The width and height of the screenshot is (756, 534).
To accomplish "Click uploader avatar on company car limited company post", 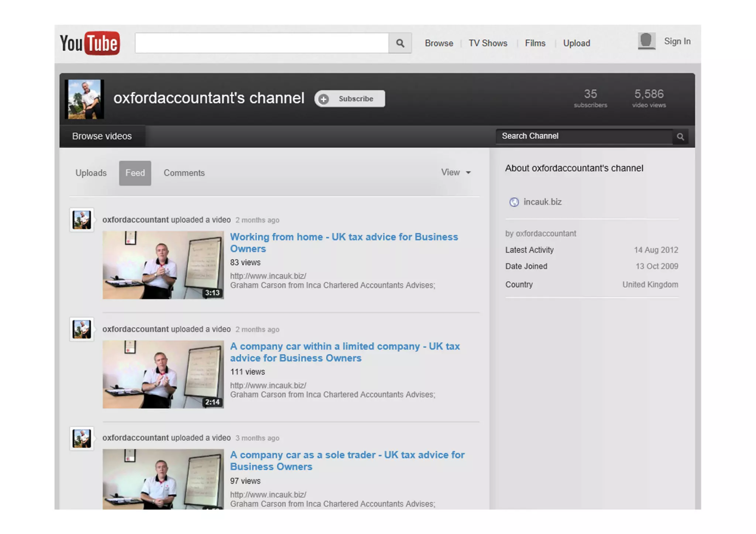I will pos(82,329).
